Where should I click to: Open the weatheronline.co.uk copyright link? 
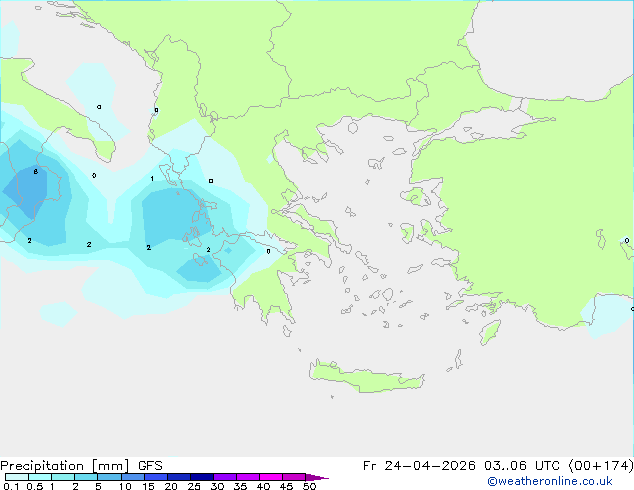pyautogui.click(x=549, y=481)
